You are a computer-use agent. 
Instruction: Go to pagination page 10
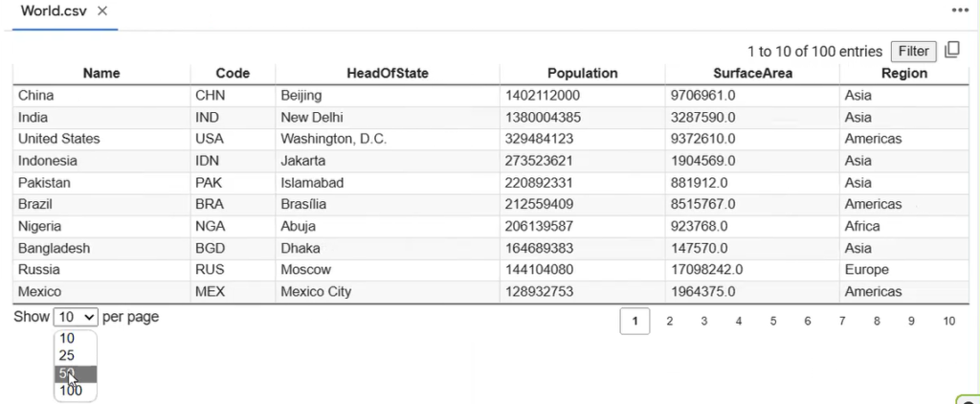(x=948, y=321)
